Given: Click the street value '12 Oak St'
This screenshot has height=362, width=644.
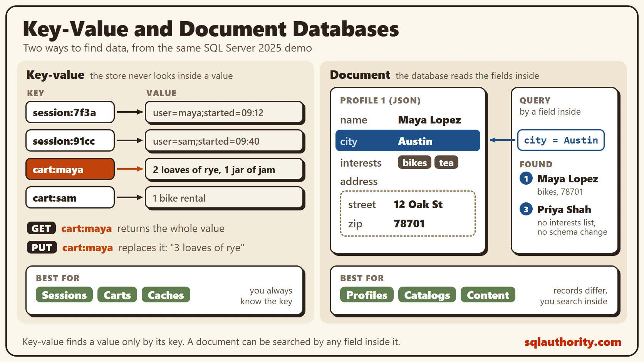Looking at the screenshot, I should coord(418,204).
